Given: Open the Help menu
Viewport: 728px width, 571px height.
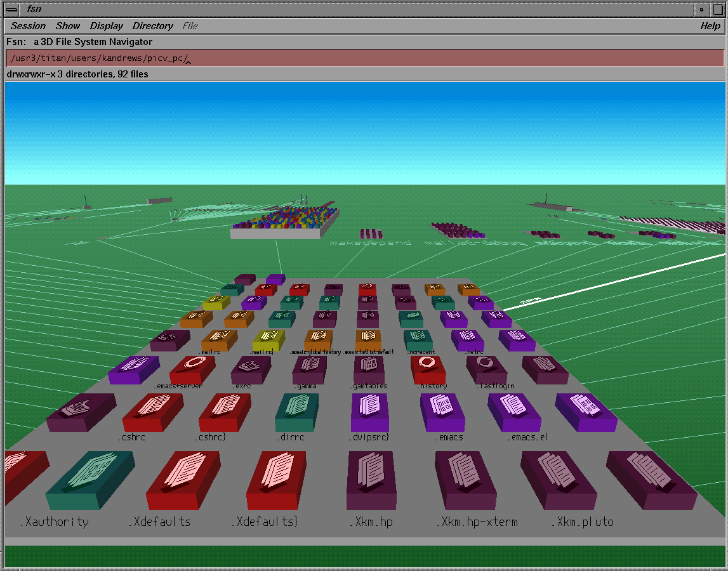Looking at the screenshot, I should click(709, 26).
